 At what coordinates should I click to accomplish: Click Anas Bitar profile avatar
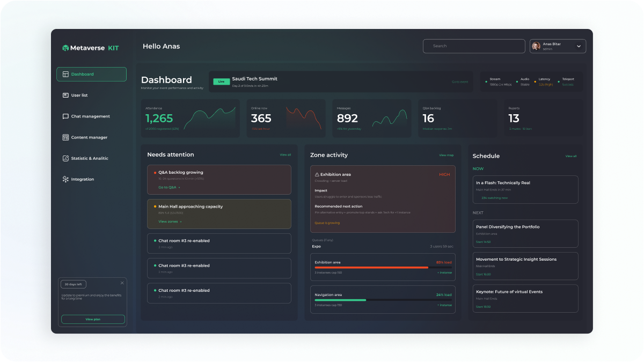[x=536, y=46]
